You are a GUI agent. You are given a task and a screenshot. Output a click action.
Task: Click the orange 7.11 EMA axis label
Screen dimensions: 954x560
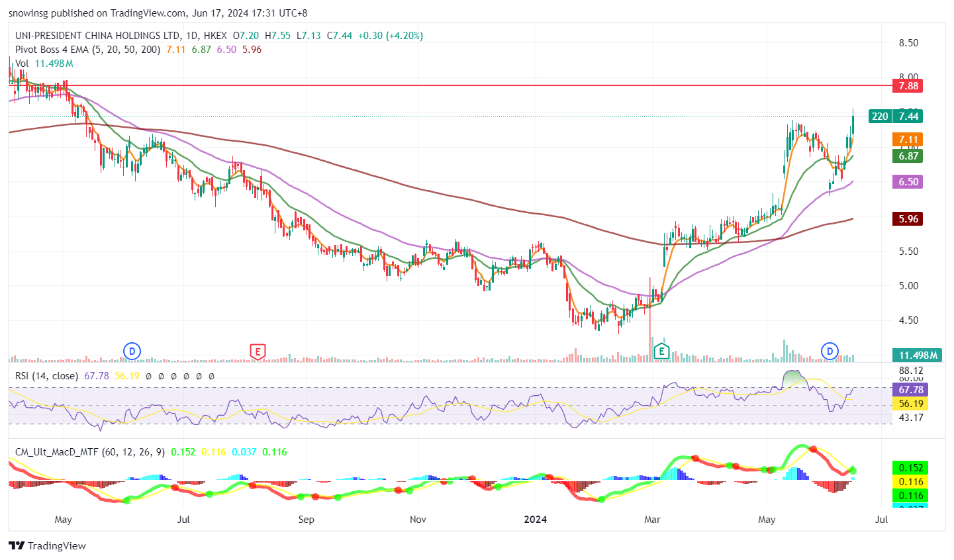point(908,140)
